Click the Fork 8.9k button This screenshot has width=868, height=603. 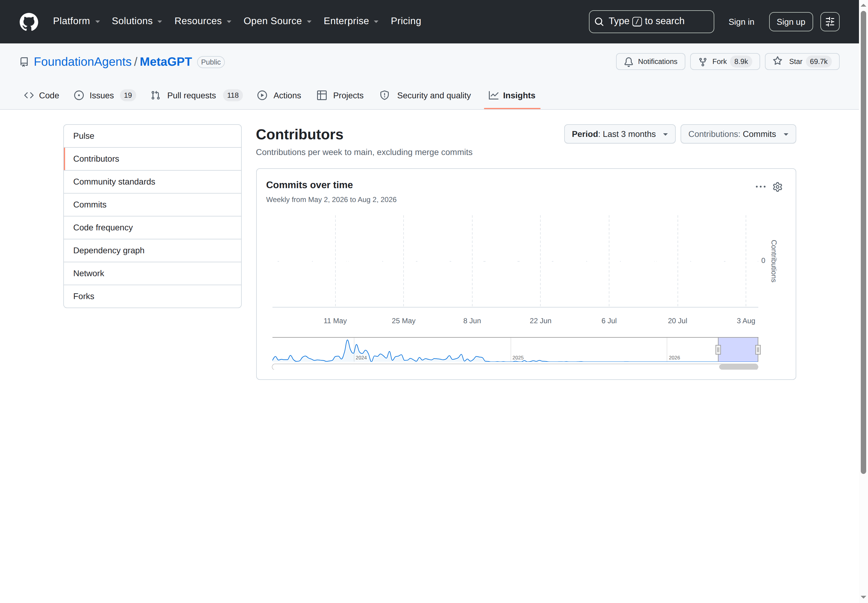[x=725, y=62]
